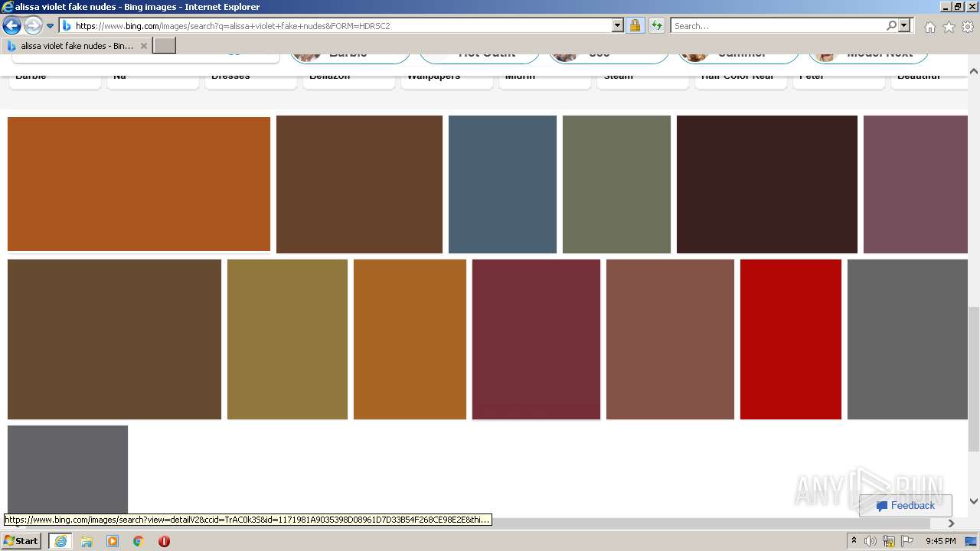This screenshot has height=551, width=980.
Task: Open the gray thumbnail at second row's end
Action: coord(907,339)
